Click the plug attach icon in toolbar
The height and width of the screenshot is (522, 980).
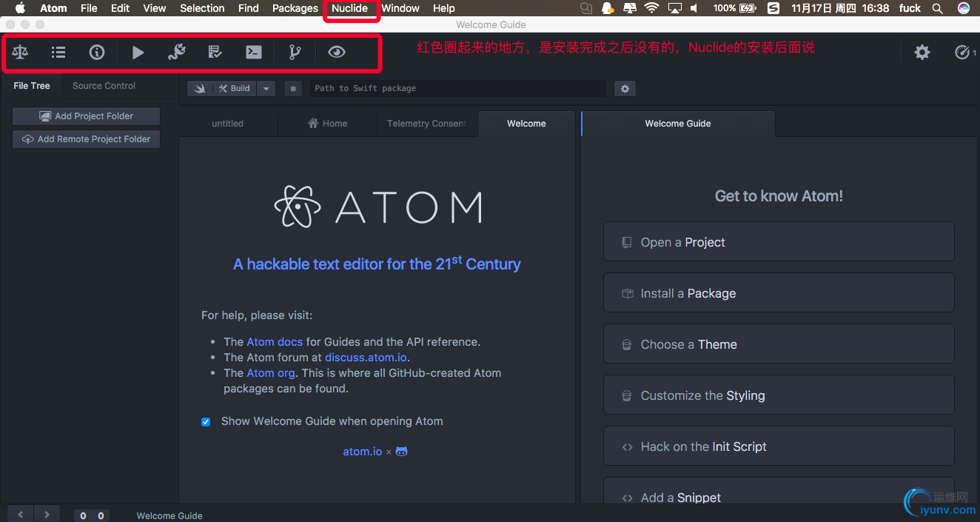click(176, 53)
